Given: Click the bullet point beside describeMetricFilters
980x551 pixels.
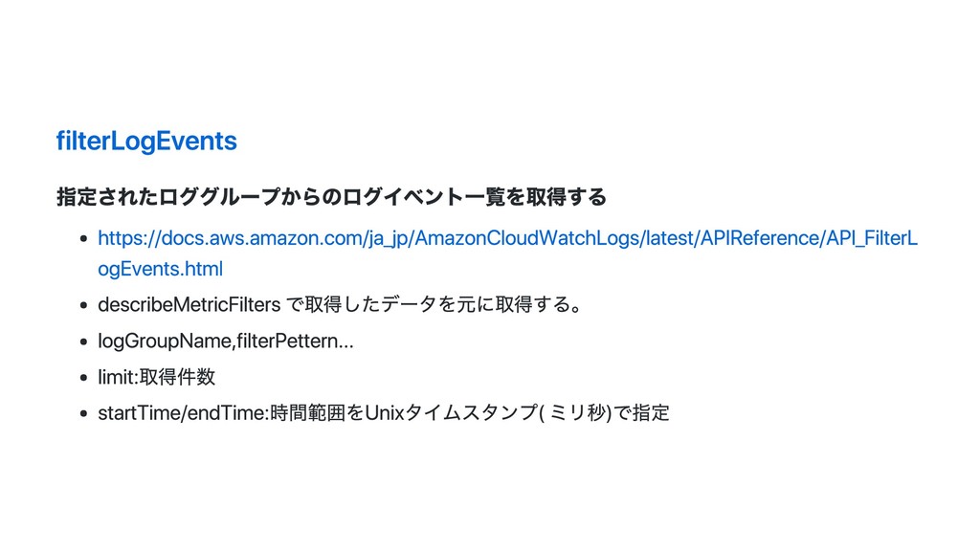Looking at the screenshot, I should 84,305.
